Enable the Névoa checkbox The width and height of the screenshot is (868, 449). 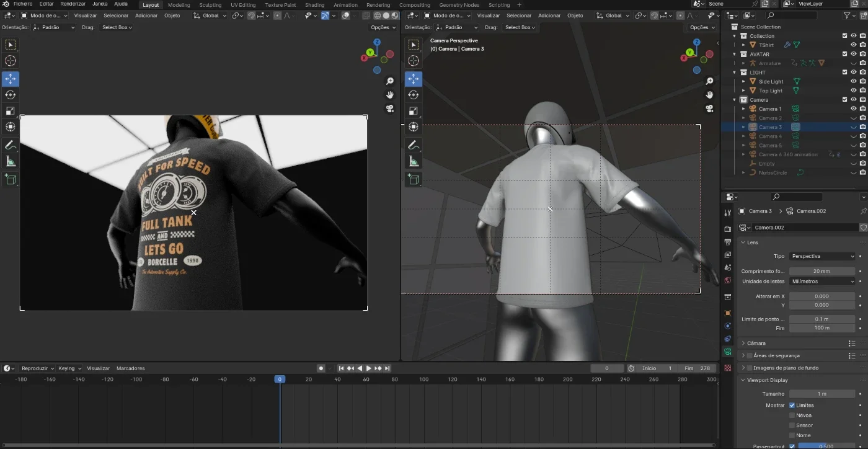click(792, 416)
